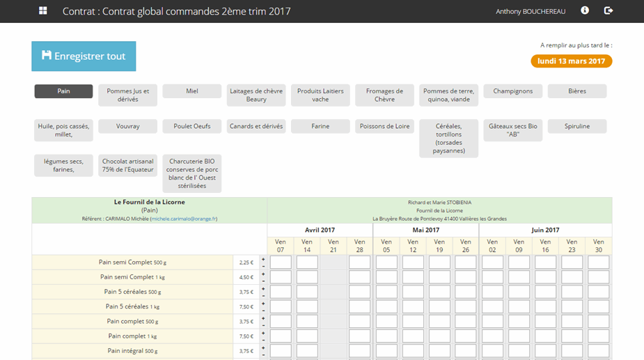
Task: Click Pain complet 500 g field for Ven 30 June
Action: (598, 322)
